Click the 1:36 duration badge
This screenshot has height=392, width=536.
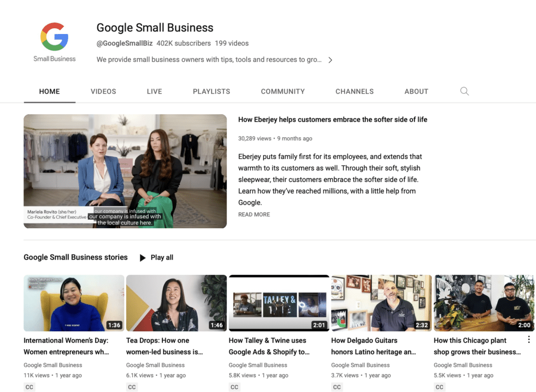114,325
